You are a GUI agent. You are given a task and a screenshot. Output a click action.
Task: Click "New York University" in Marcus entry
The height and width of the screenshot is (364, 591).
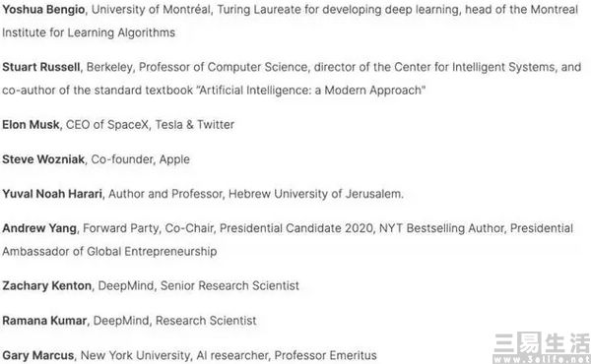(x=135, y=355)
